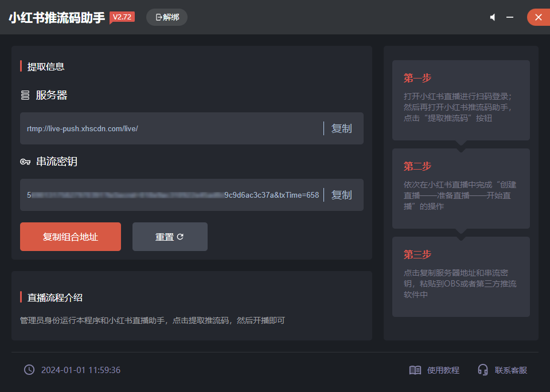Image resolution: width=550 pixels, height=392 pixels.
Task: Click the V2.72 version badge
Action: (122, 17)
